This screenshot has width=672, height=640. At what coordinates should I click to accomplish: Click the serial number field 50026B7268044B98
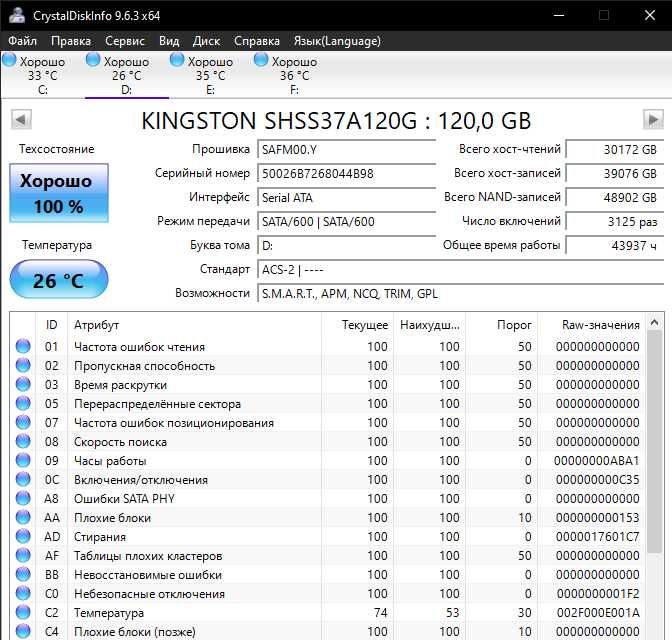coord(346,174)
